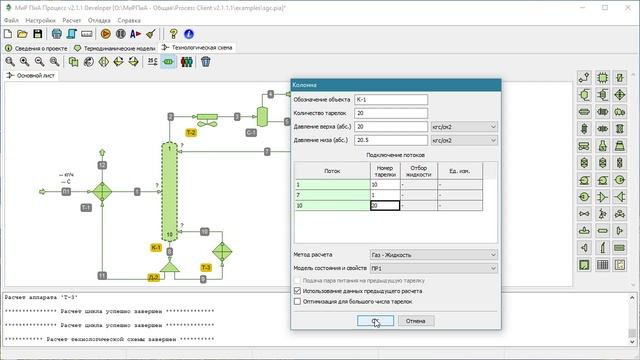Viewport: 640px width, 360px height.
Task: Create a new project with blank-page icon
Action: [x=8, y=34]
